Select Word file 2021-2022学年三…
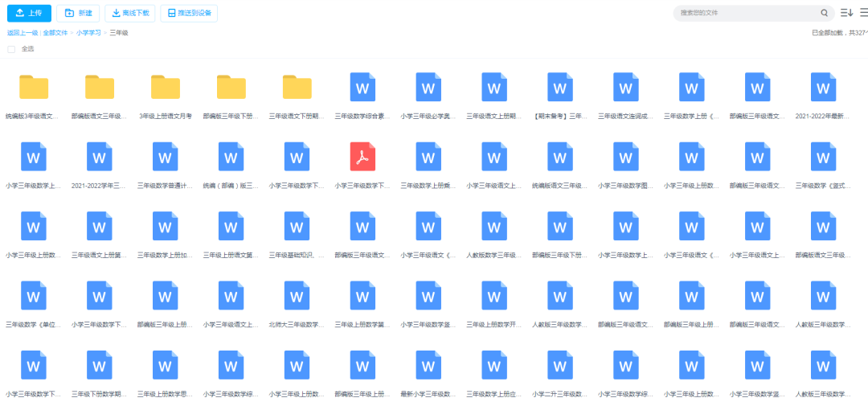The height and width of the screenshot is (402, 868). 100,156
